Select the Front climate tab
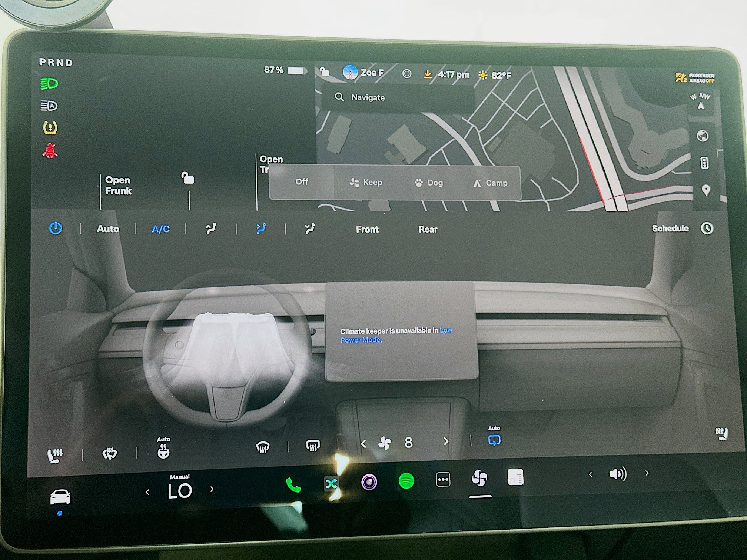The width and height of the screenshot is (747, 560). click(x=366, y=230)
